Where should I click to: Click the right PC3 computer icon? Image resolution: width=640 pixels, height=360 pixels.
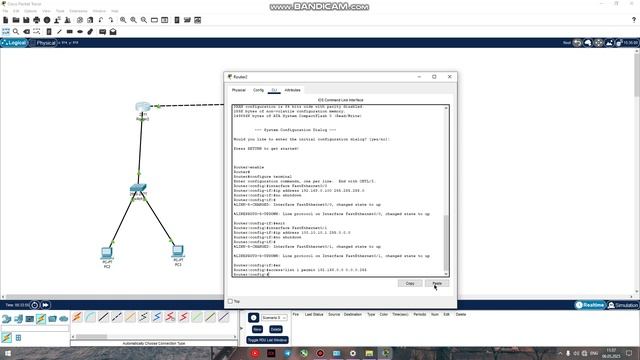178,251
